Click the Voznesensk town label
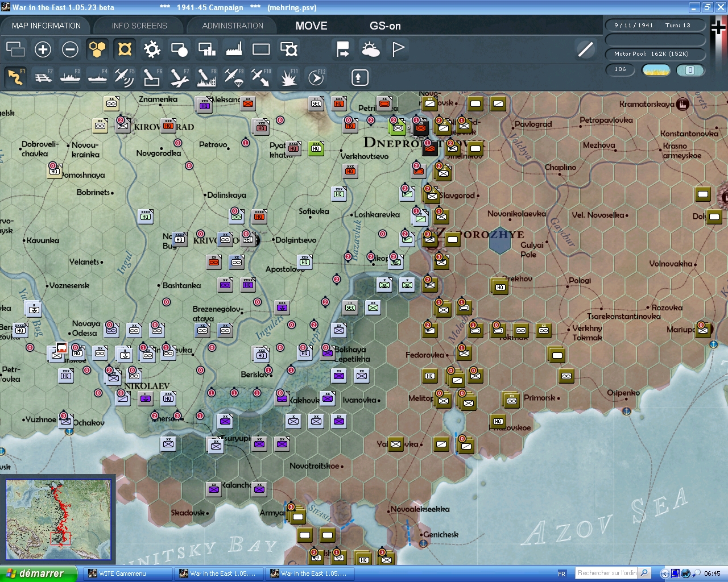 69,285
